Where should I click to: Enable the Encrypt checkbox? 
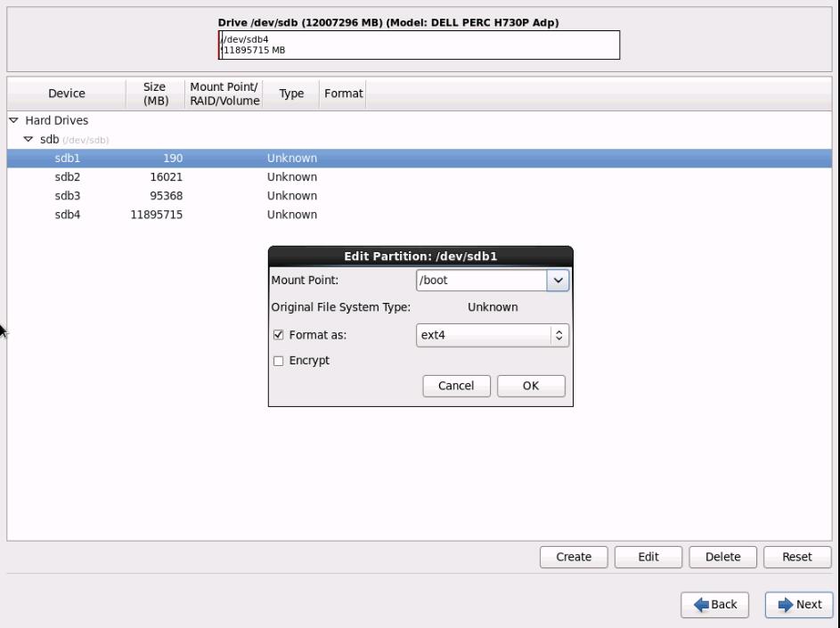pyautogui.click(x=279, y=361)
